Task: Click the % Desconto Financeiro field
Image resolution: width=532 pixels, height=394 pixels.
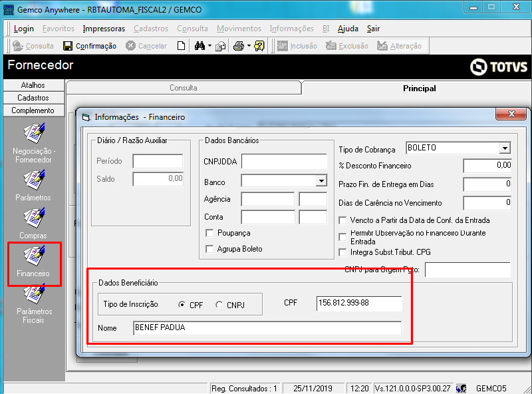Action: 487,166
